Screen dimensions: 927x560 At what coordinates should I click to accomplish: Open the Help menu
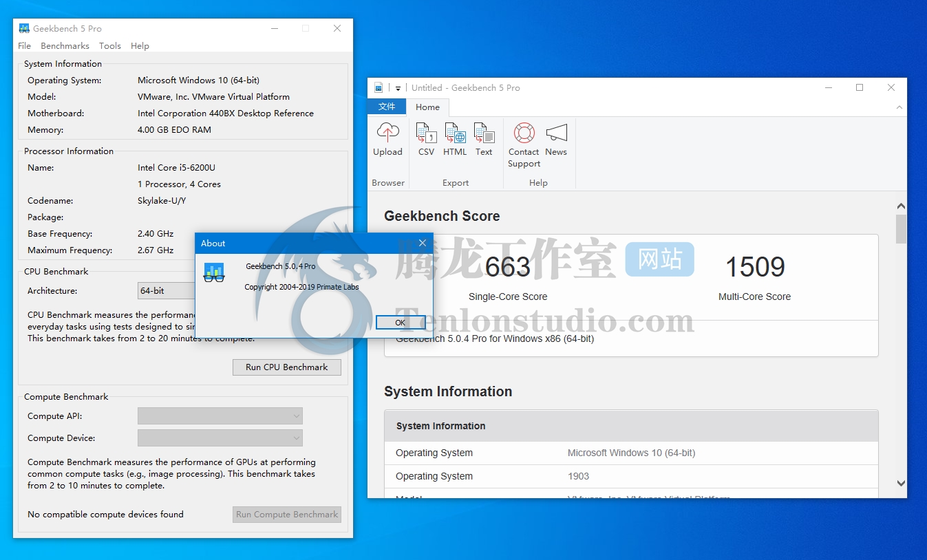click(x=140, y=45)
